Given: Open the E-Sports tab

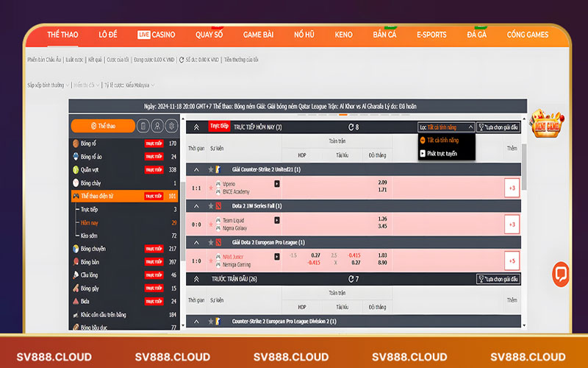Looking at the screenshot, I should point(431,35).
